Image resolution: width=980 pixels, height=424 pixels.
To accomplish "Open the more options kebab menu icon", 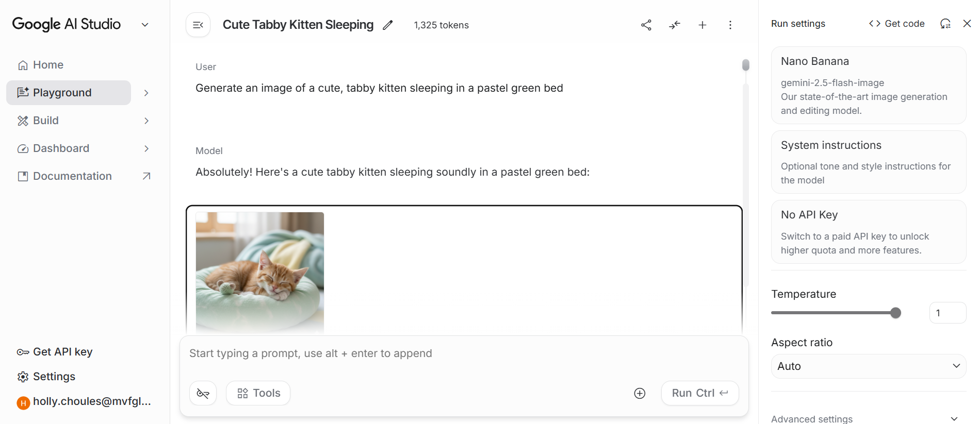I will [x=730, y=24].
